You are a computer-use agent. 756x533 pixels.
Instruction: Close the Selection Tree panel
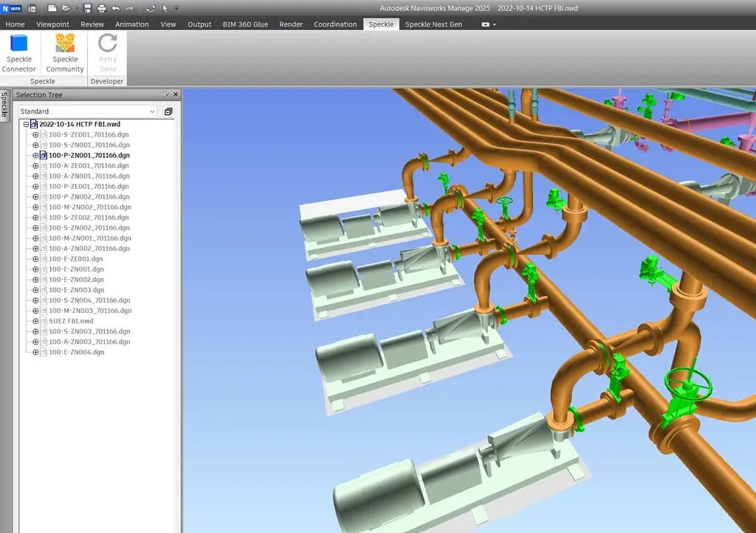click(x=176, y=94)
